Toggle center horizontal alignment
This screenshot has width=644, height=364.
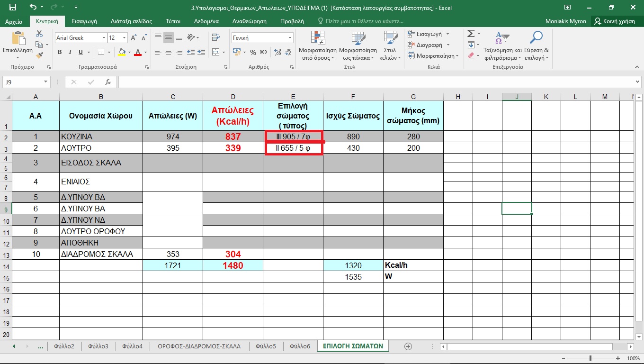169,52
